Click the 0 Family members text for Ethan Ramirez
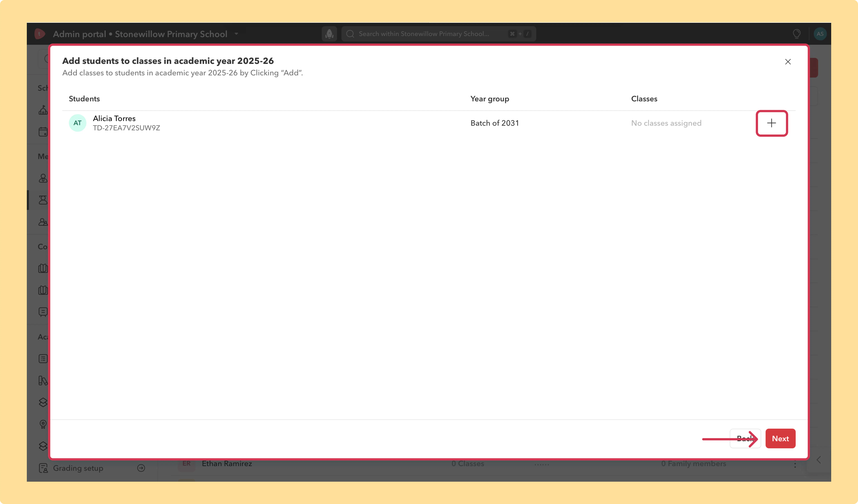The height and width of the screenshot is (504, 858). click(693, 464)
